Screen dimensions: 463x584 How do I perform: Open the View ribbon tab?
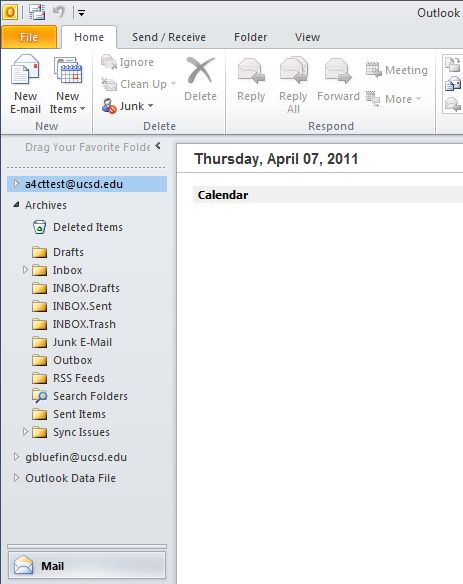coord(307,37)
